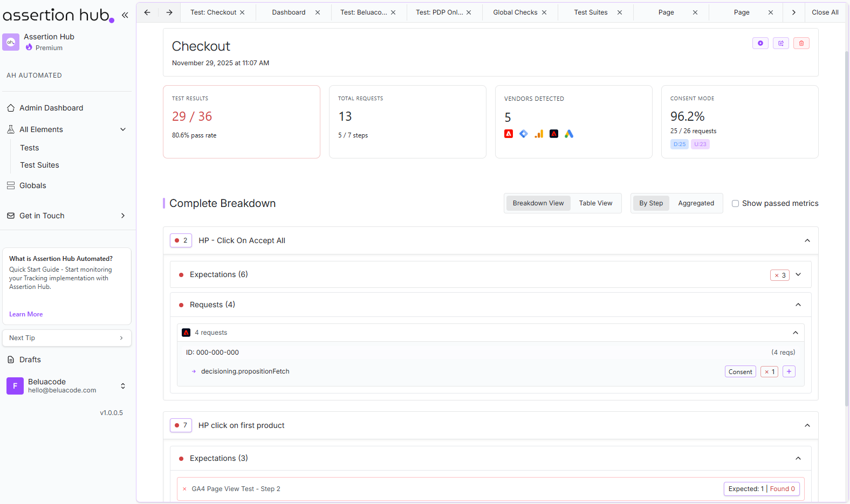Collapse the sidebar with double-chevron icon
This screenshot has width=850, height=504.
[125, 15]
